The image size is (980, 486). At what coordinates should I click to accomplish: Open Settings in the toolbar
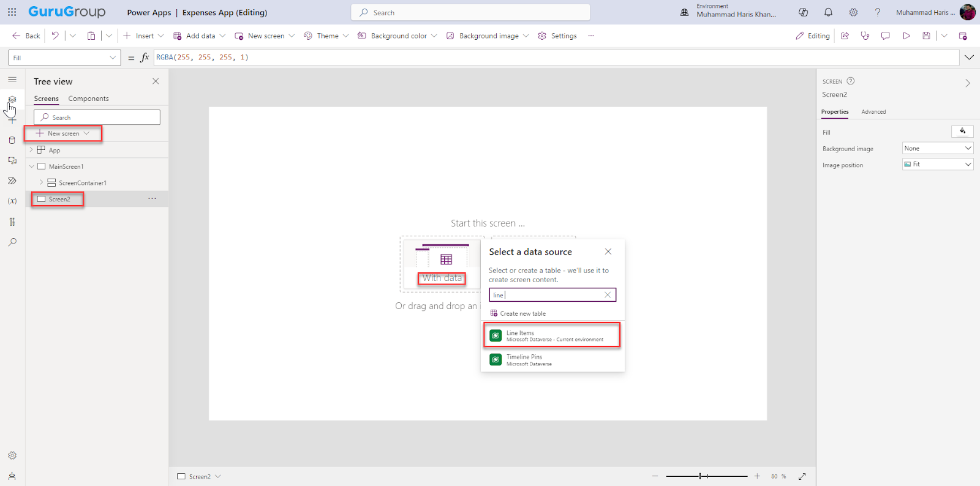[x=557, y=36]
